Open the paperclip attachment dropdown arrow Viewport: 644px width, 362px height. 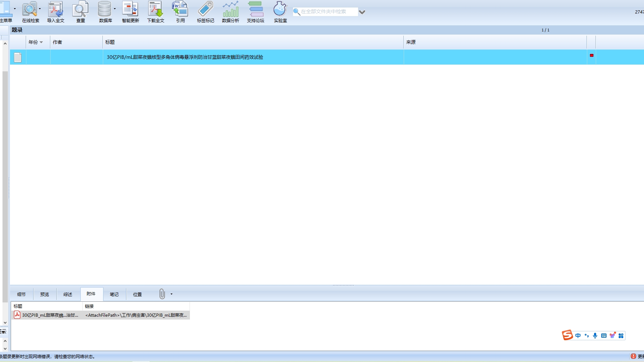click(171, 294)
